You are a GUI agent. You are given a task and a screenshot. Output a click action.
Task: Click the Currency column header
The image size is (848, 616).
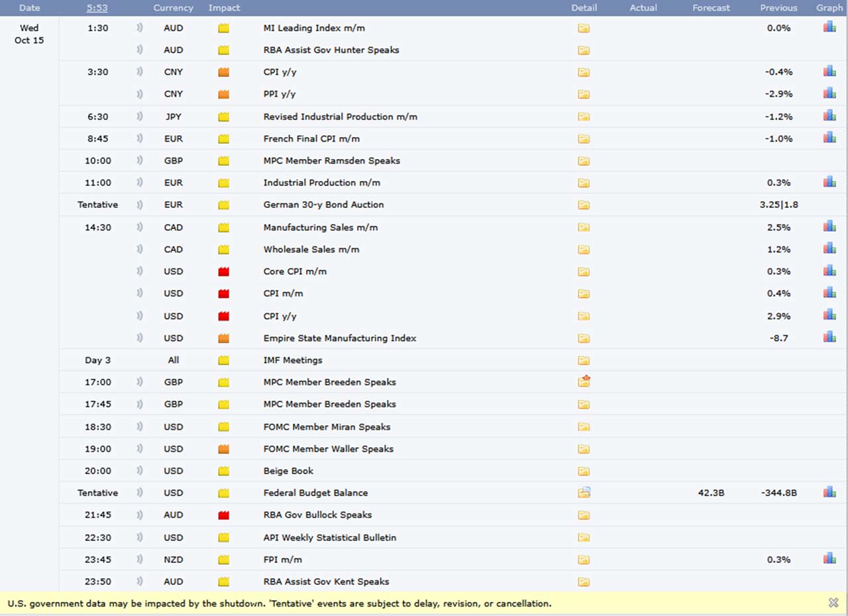173,8
